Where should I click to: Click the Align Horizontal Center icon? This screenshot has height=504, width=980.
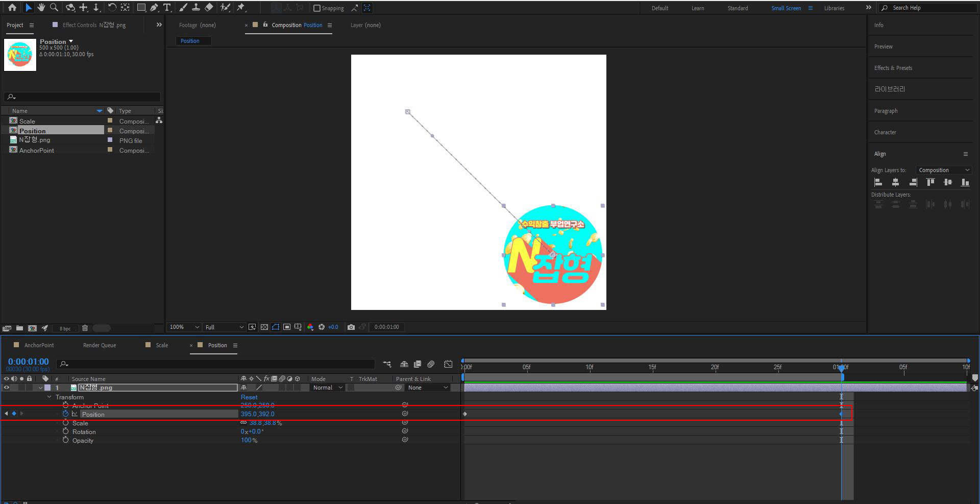tap(895, 182)
